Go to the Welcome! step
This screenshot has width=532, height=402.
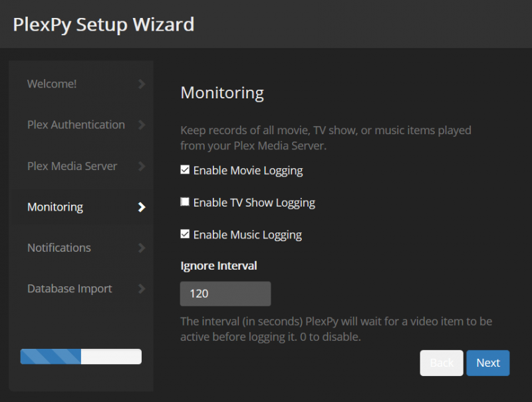click(52, 84)
